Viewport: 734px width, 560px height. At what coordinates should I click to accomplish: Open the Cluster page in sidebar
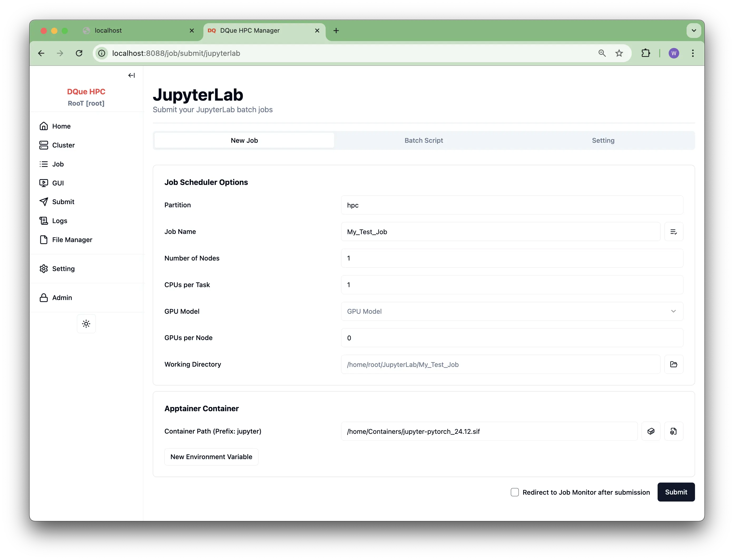pos(63,145)
